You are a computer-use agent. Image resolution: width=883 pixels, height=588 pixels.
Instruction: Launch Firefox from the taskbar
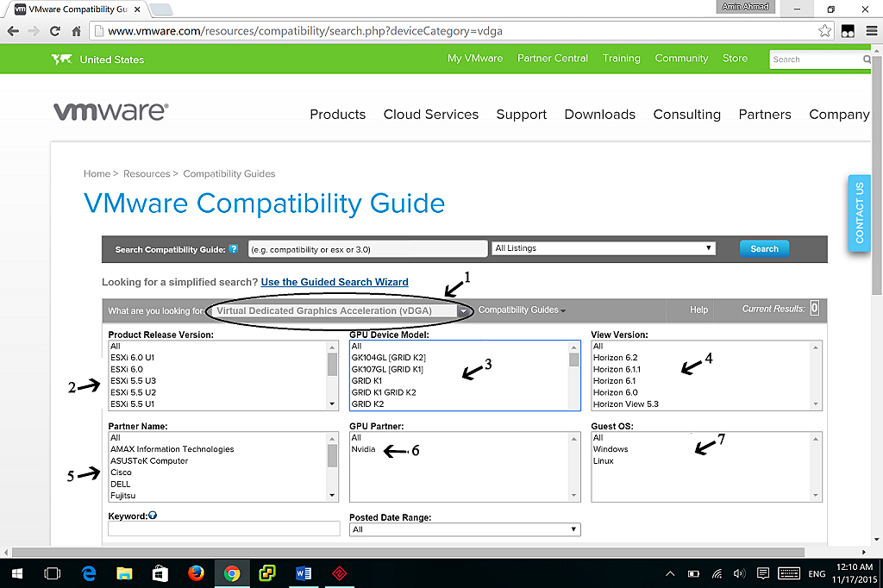[x=196, y=573]
